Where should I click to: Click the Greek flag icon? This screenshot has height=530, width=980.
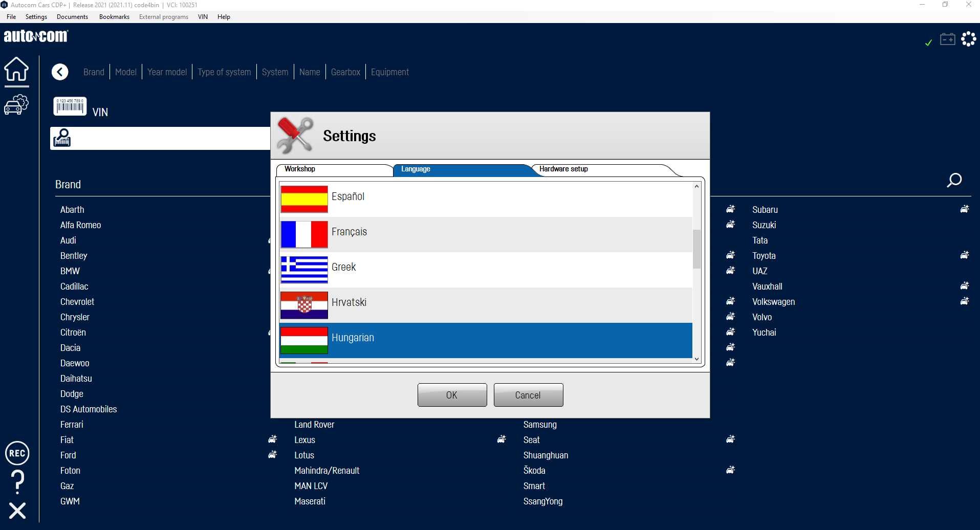304,270
